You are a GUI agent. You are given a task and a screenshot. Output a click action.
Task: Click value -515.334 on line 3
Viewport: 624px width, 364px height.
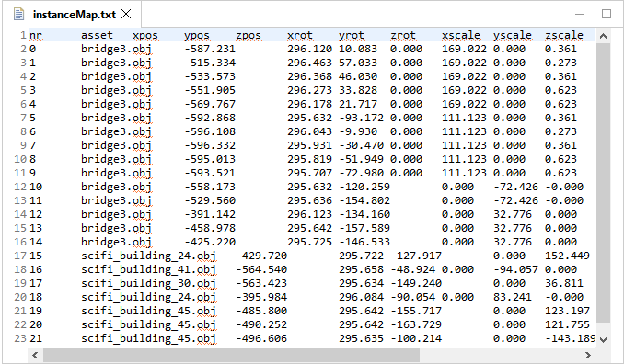pyautogui.click(x=210, y=63)
